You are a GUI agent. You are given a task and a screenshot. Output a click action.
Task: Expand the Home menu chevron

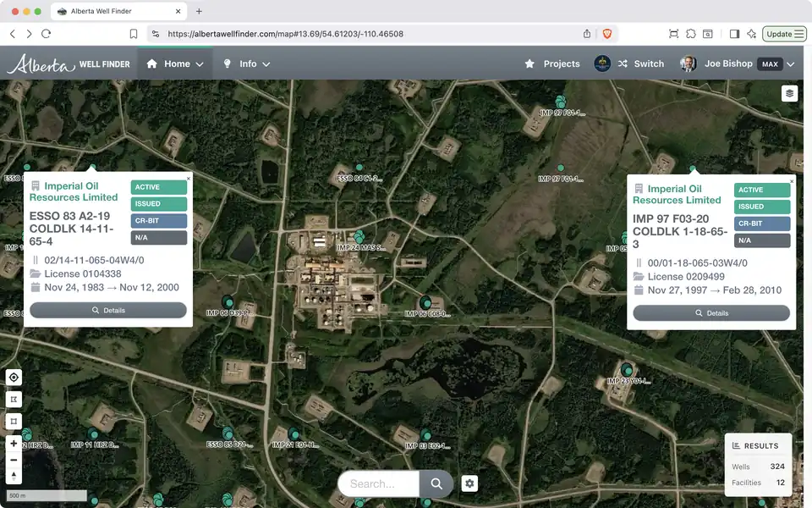click(200, 64)
